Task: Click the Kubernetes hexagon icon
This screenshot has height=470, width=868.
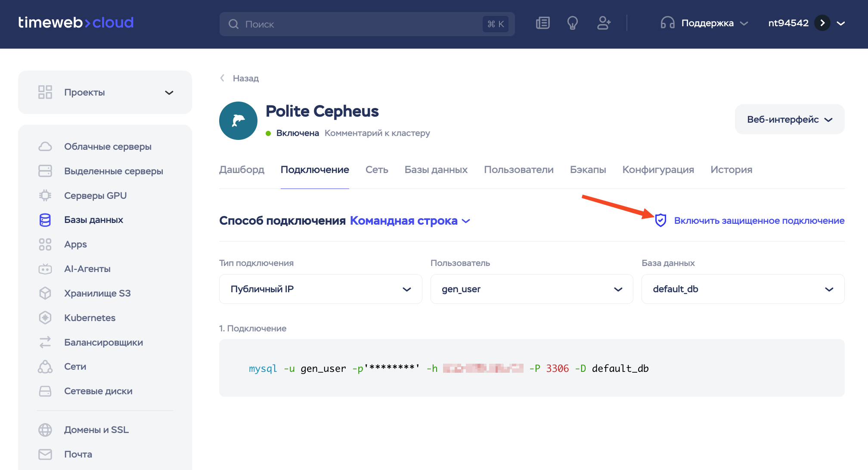Action: click(x=45, y=318)
